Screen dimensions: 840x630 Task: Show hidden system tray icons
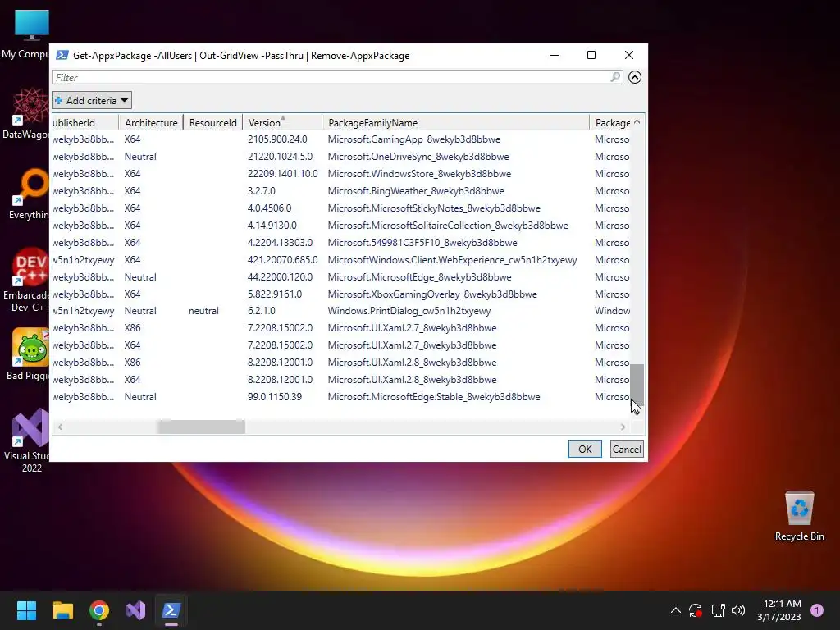click(x=676, y=610)
